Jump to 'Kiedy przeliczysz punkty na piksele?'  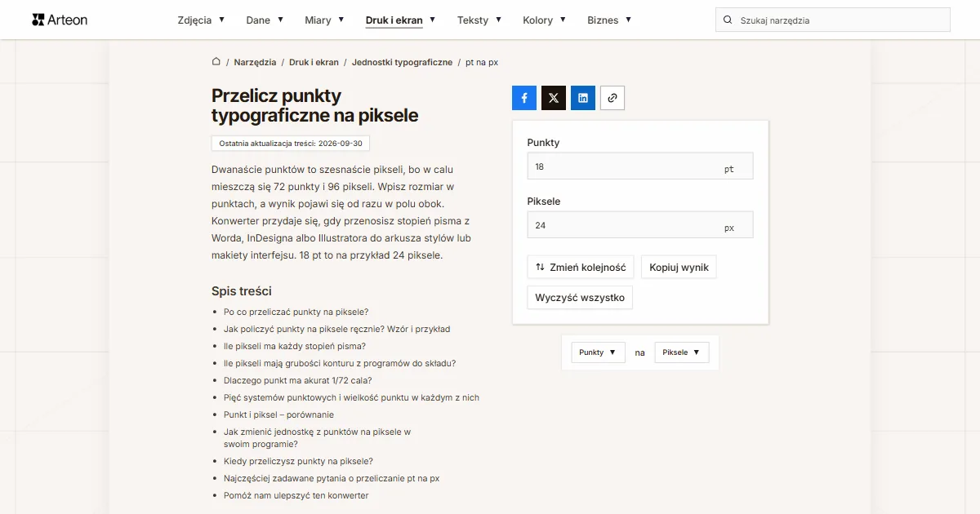(x=298, y=461)
